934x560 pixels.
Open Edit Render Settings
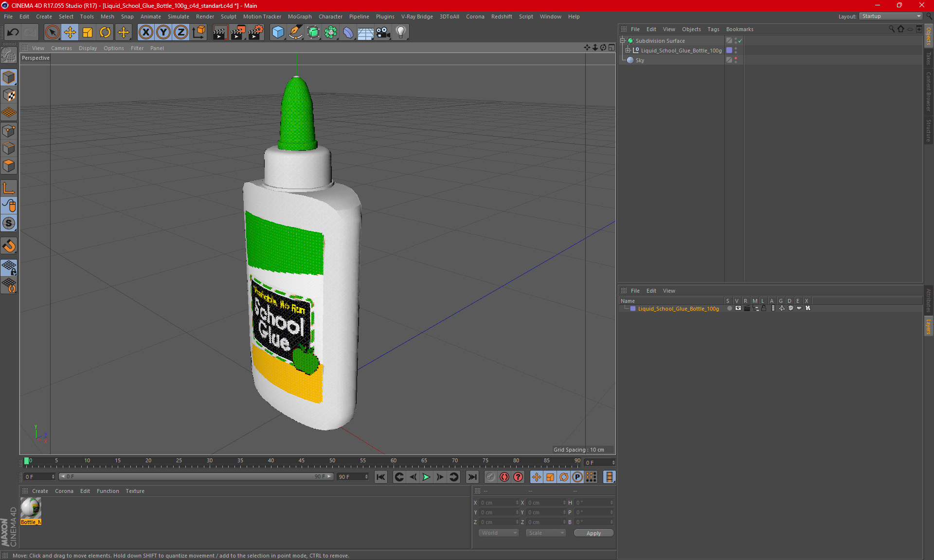(256, 33)
